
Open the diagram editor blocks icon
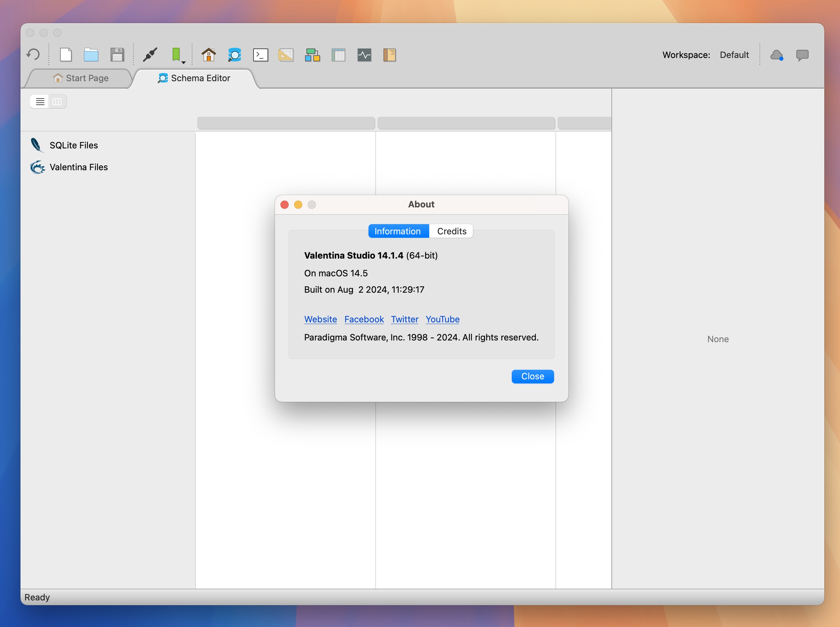click(313, 55)
